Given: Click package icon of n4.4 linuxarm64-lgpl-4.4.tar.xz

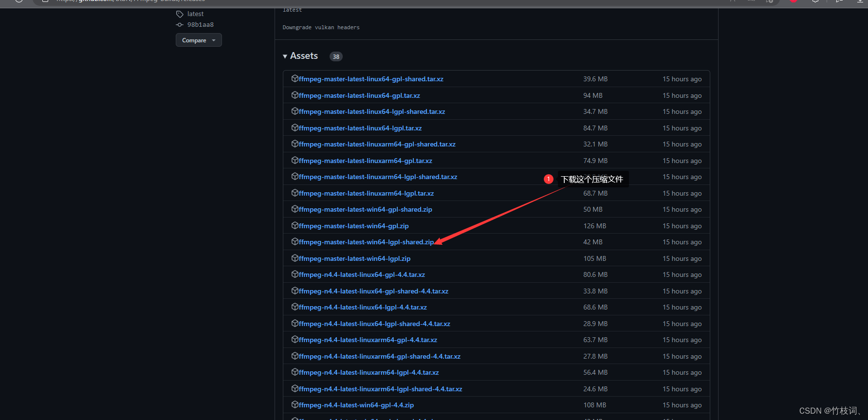Looking at the screenshot, I should pyautogui.click(x=295, y=372).
